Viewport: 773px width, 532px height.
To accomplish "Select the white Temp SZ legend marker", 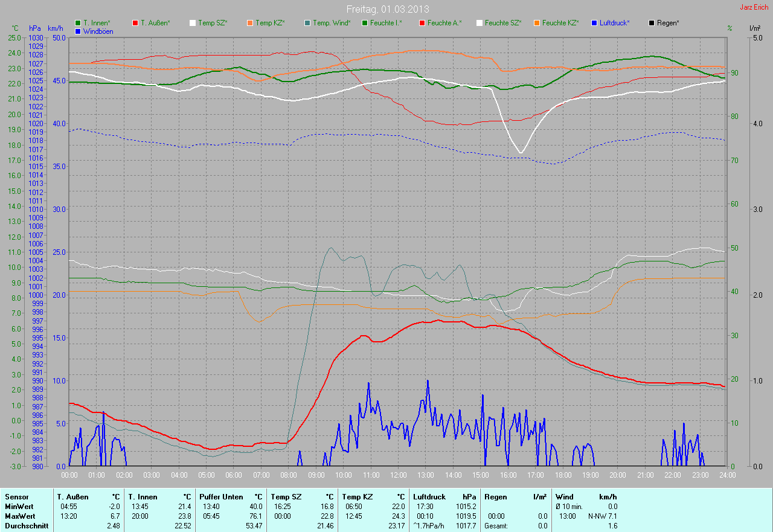I will coord(193,23).
